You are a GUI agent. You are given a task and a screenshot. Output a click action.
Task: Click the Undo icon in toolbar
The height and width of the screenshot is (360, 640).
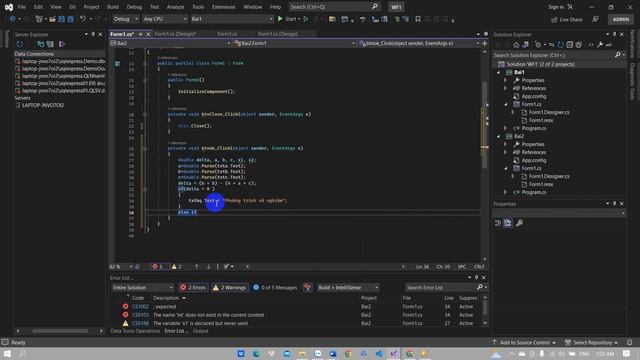[83, 19]
